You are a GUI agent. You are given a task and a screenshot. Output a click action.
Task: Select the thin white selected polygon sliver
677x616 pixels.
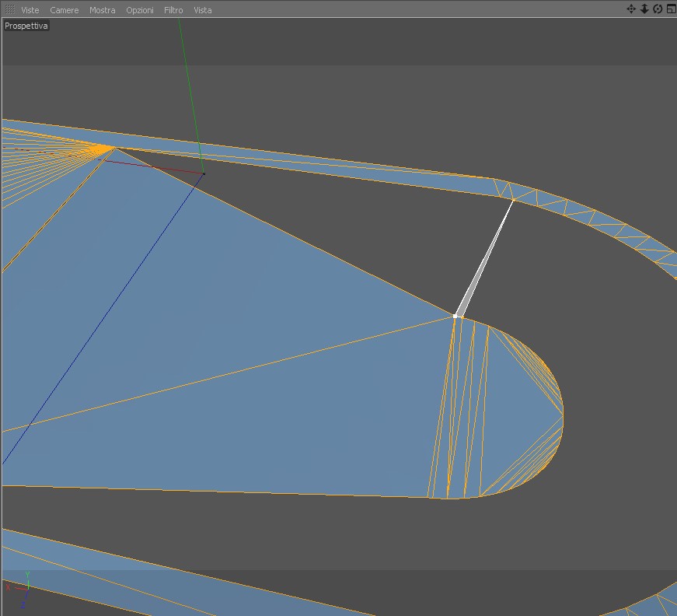(x=483, y=261)
